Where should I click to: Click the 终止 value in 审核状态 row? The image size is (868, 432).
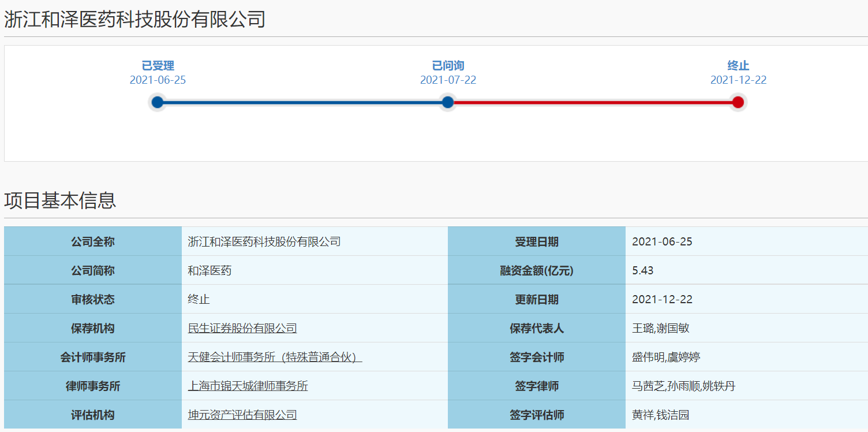(199, 299)
